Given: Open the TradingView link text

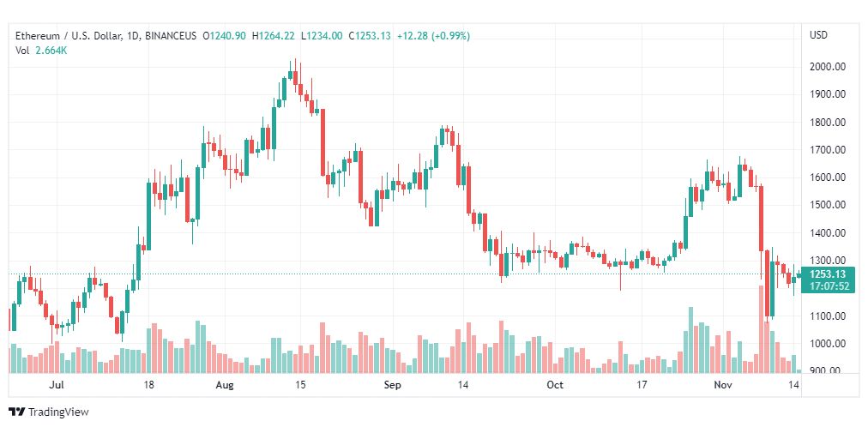Looking at the screenshot, I should pyautogui.click(x=58, y=412).
